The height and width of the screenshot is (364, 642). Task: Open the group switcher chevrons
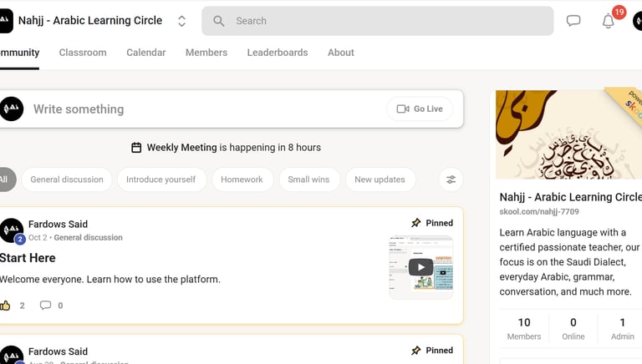point(181,21)
